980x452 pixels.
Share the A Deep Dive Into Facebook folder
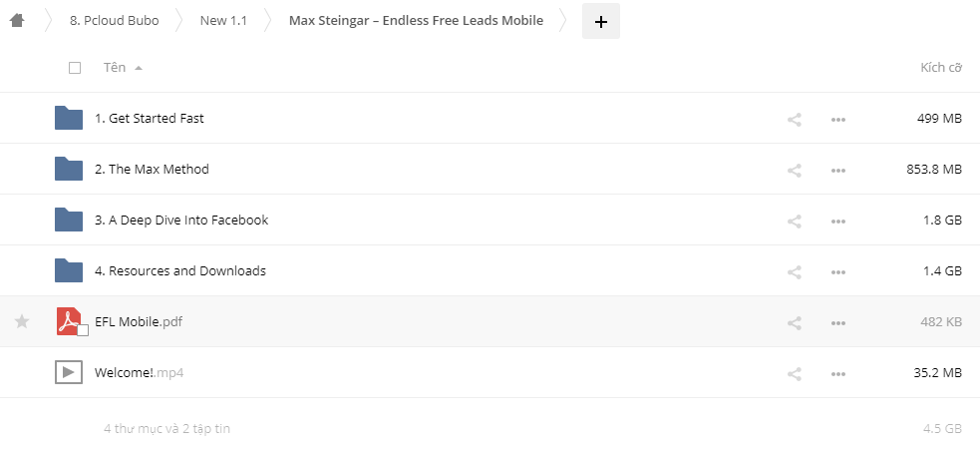click(795, 221)
